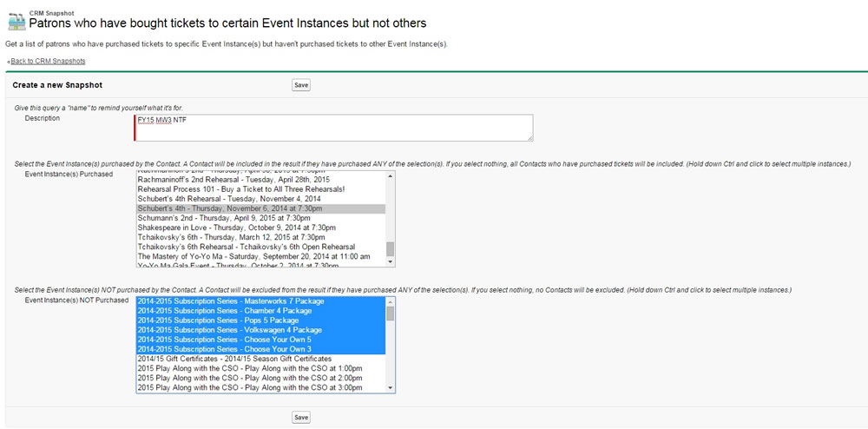868x429 pixels.
Task: Click the Purchased list scrollbar thumb
Action: (391, 248)
